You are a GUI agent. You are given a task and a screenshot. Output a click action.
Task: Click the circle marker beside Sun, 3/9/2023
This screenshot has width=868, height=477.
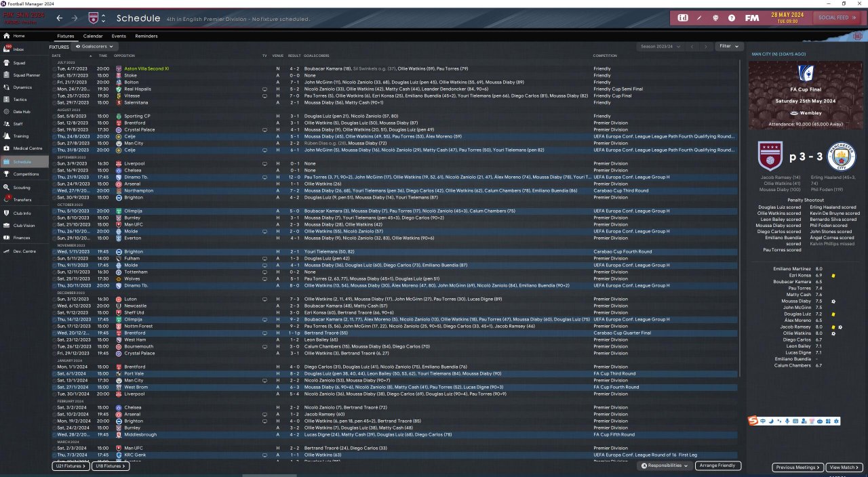coord(54,163)
